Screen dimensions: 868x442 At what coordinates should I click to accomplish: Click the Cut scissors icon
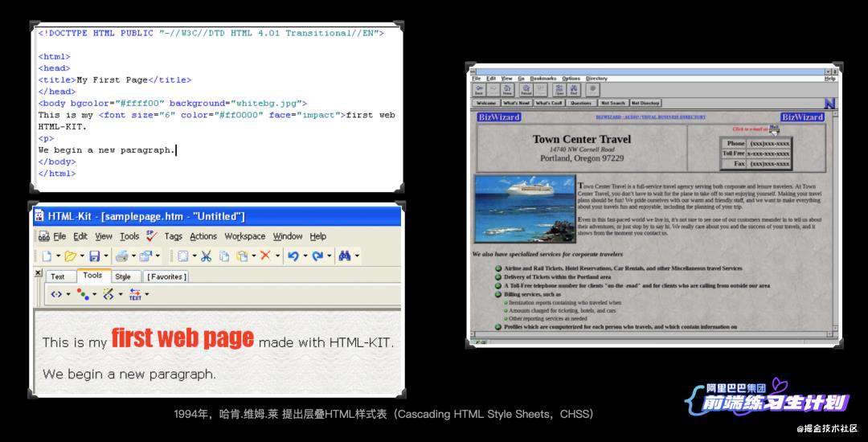pos(206,256)
